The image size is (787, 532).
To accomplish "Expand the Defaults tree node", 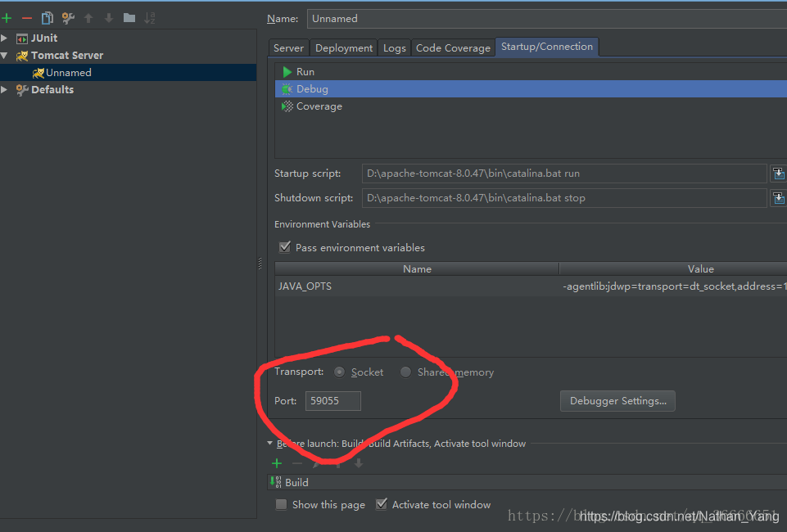I will click(x=5, y=90).
